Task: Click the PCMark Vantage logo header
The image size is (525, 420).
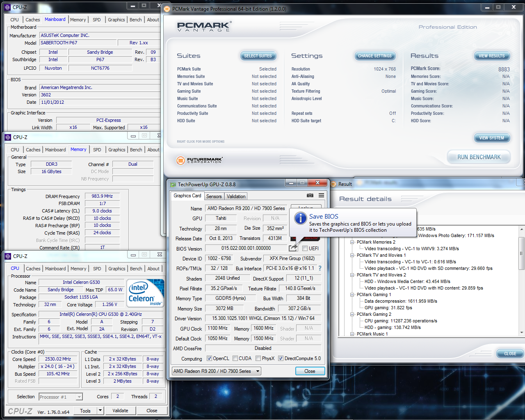Action: [204, 27]
